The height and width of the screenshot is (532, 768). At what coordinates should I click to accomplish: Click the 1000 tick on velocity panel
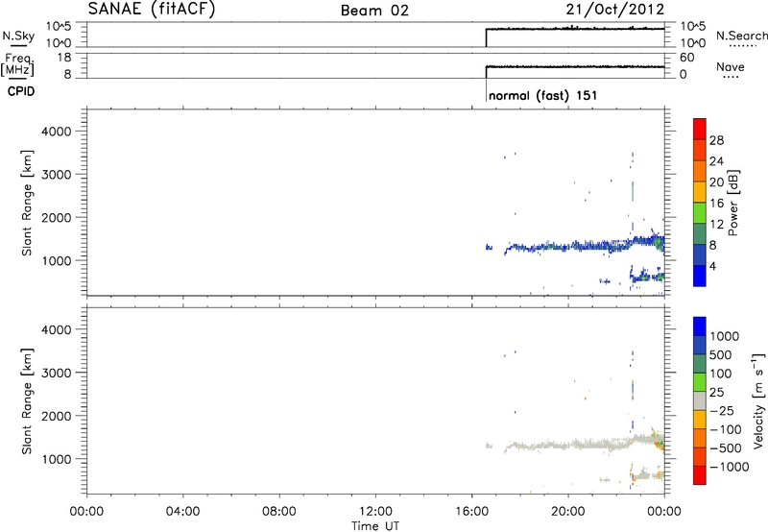point(56,459)
